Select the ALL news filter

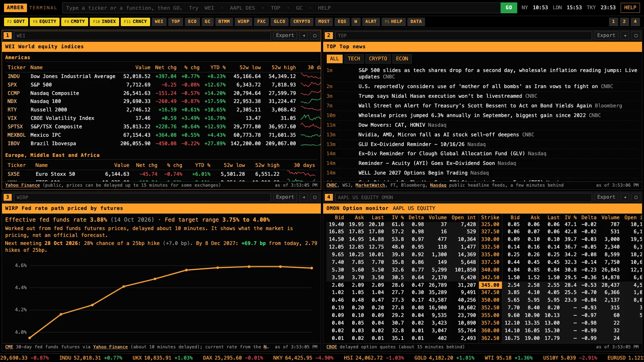[x=334, y=59]
